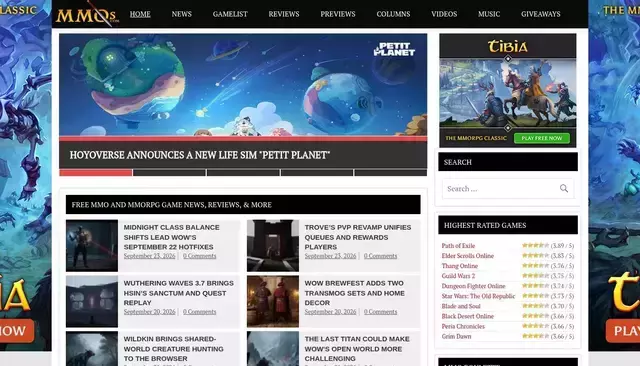
Task: Click the Wildkin article thumbnail
Action: (x=92, y=349)
